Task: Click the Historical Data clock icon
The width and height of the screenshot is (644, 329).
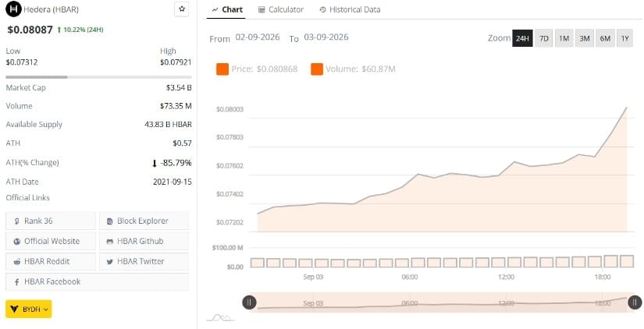Action: tap(323, 10)
